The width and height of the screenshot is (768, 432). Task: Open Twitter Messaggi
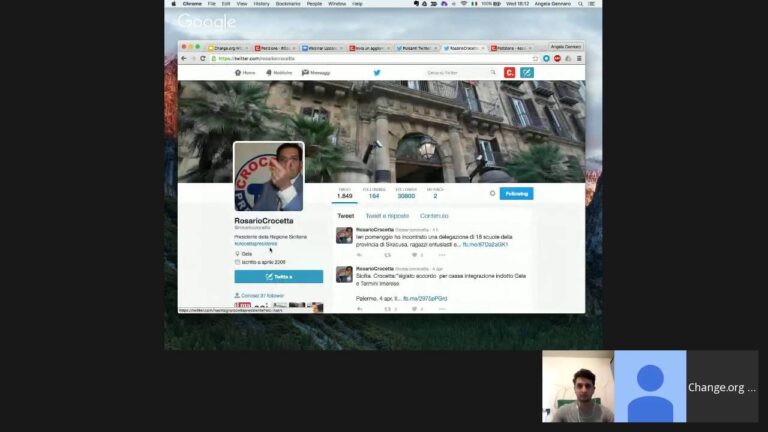point(316,72)
